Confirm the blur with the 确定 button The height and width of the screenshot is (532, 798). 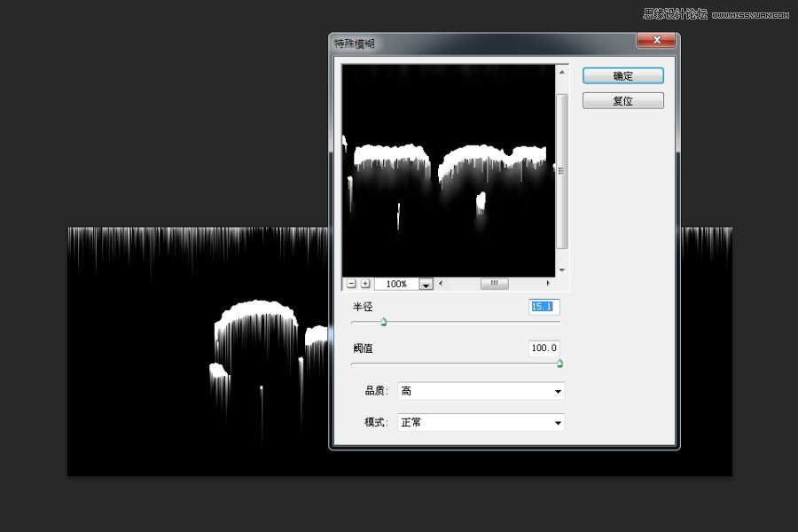click(623, 76)
